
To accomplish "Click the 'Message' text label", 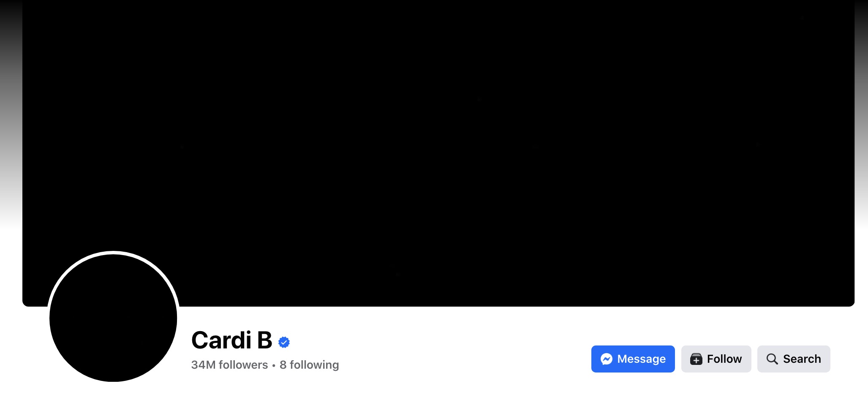I will pos(641,359).
